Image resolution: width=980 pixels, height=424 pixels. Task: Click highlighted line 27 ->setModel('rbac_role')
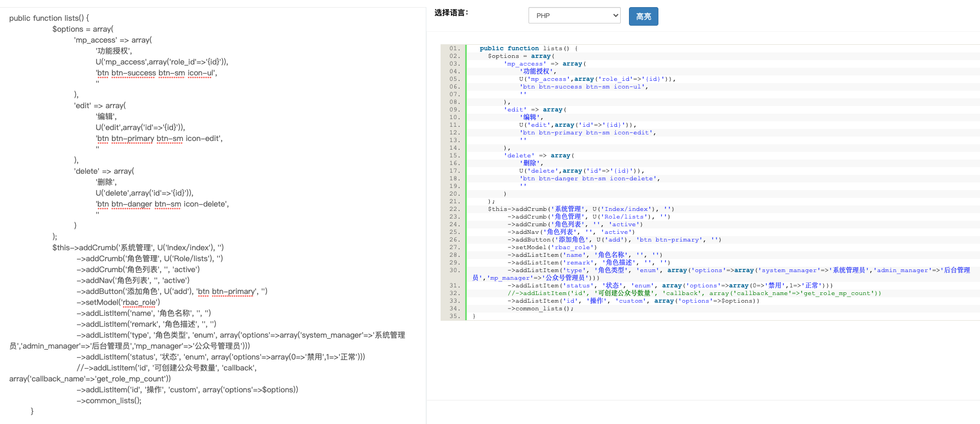[553, 247]
